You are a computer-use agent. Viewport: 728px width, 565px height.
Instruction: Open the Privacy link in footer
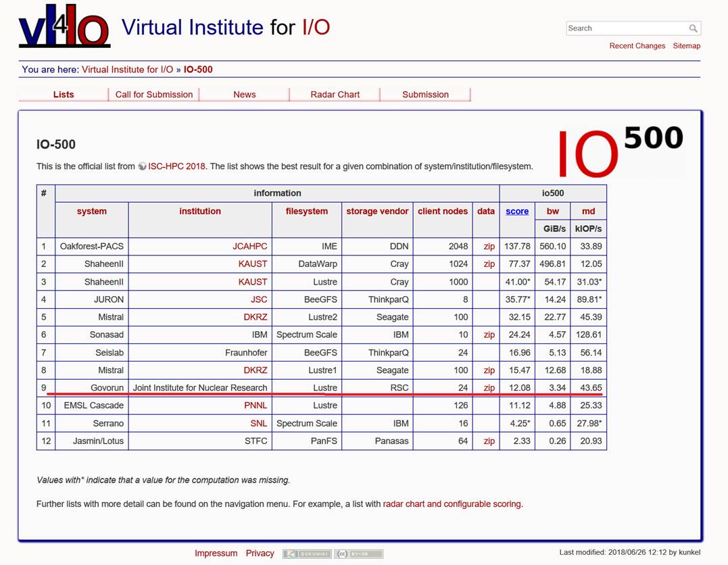(260, 554)
